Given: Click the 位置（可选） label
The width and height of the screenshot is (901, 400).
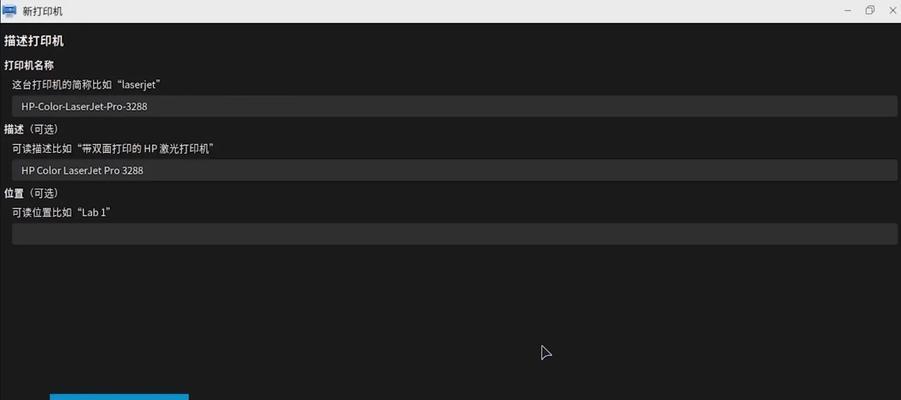Looking at the screenshot, I should point(32,193).
